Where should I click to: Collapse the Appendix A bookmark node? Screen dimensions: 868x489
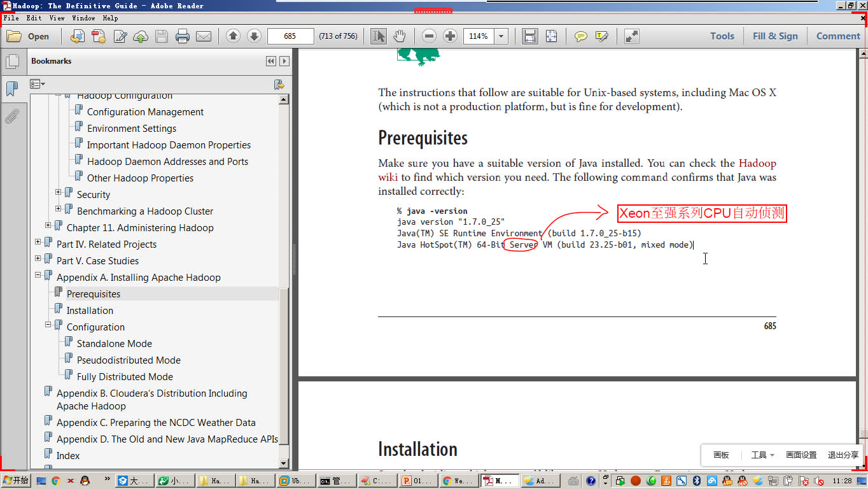coord(38,275)
